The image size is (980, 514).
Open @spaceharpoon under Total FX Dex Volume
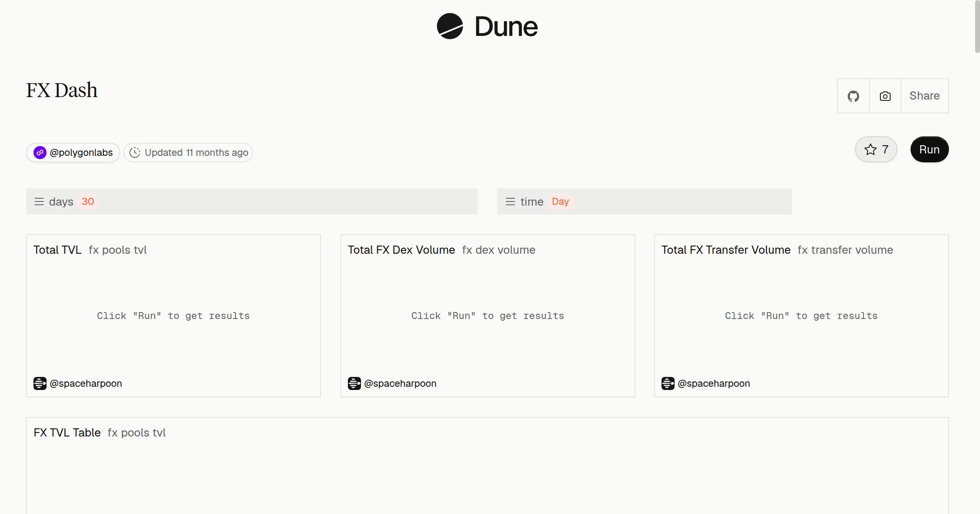point(400,383)
